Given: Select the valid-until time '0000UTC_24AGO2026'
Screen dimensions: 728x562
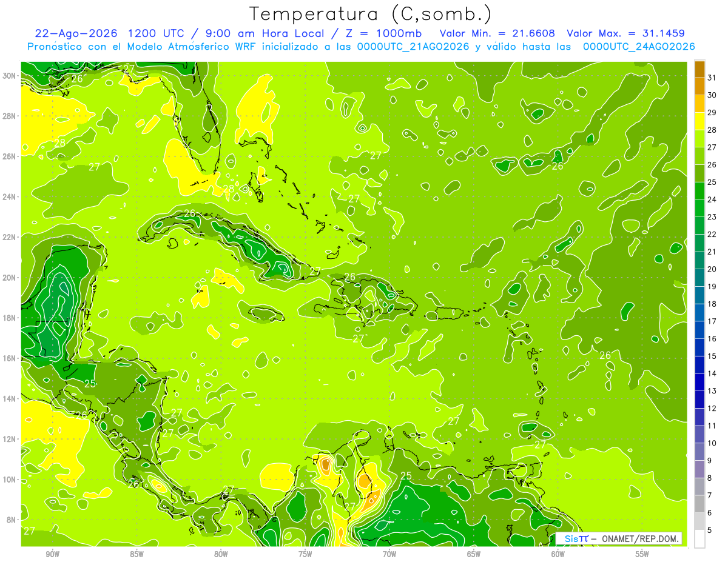Looking at the screenshot, I should (x=639, y=46).
